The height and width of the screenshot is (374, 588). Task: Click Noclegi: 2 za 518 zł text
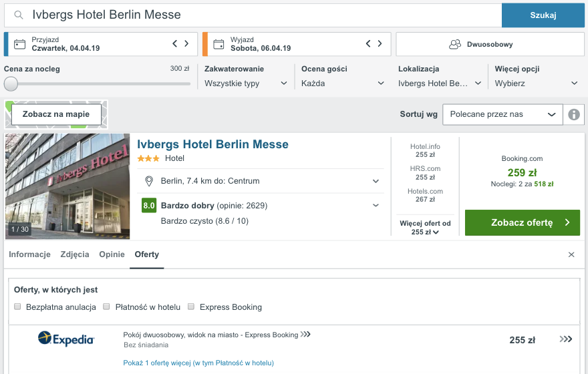click(x=522, y=184)
